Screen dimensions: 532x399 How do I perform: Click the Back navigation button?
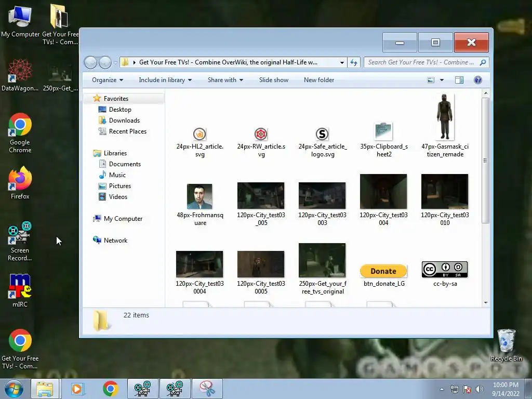pos(90,62)
